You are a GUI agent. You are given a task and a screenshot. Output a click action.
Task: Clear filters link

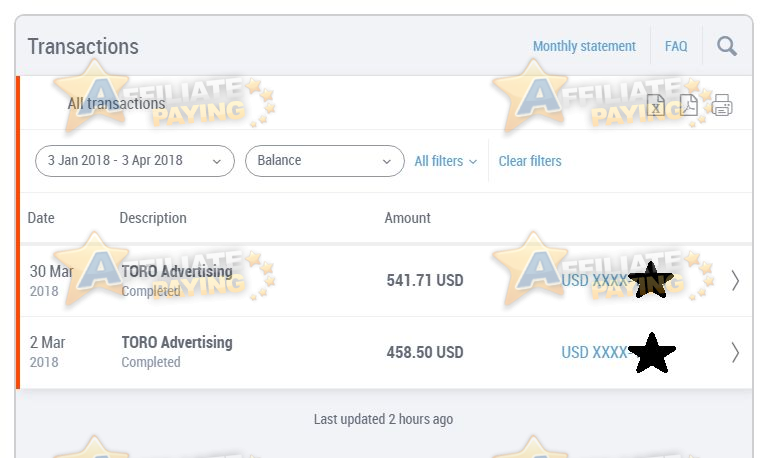[530, 161]
